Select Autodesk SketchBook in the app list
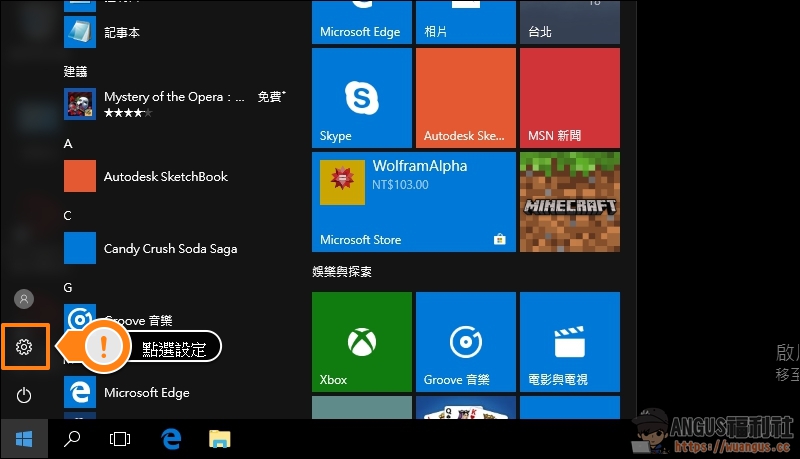Screen dimensions: 800x459 point(166,177)
